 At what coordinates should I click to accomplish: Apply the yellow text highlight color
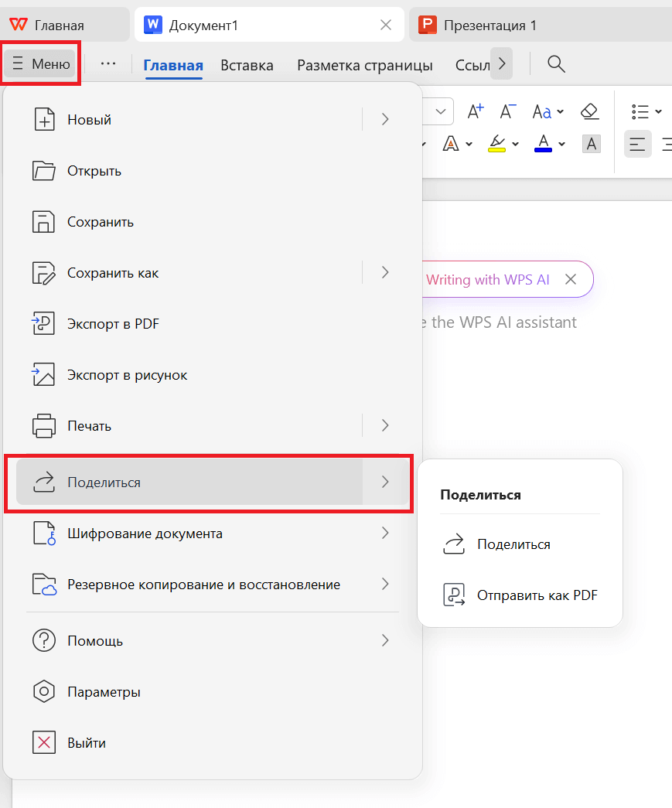(496, 144)
